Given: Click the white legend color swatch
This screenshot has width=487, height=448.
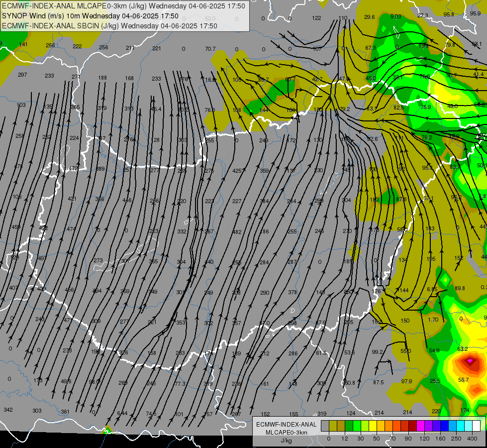Looking at the screenshot, I should [476, 426].
